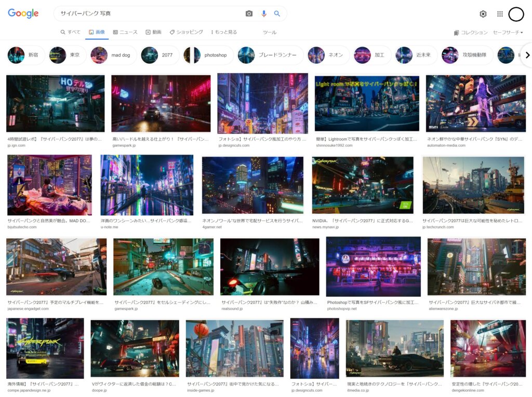
Task: Open the SYN game image from automaton-media.com
Action: 476,103
